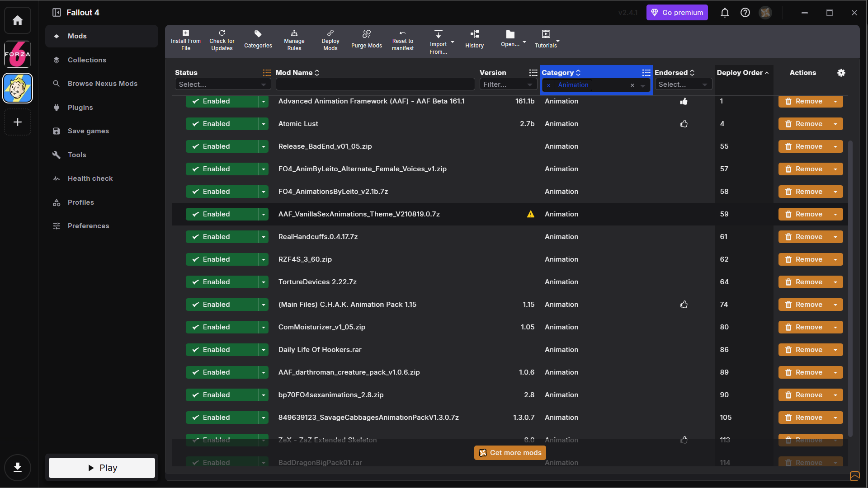Screen dimensions: 868x488
Task: Select the Fallout 4 Vault Boy game icon
Action: 18,88
